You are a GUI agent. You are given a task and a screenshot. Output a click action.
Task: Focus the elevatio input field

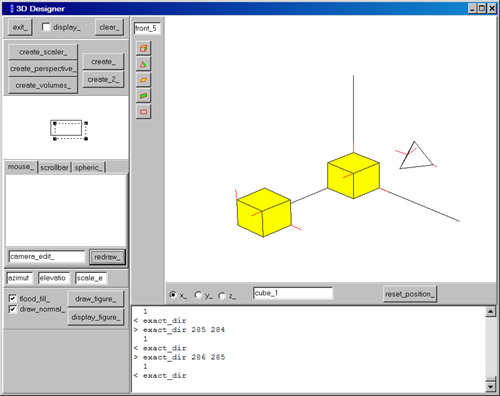[x=54, y=278]
